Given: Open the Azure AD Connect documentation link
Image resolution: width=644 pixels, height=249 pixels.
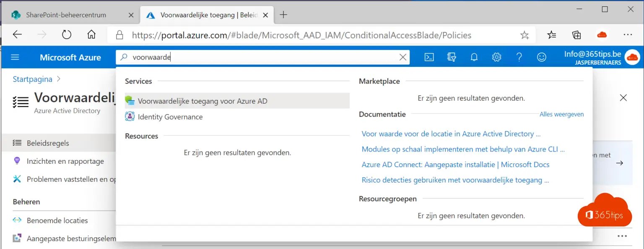Looking at the screenshot, I should click(x=455, y=164).
